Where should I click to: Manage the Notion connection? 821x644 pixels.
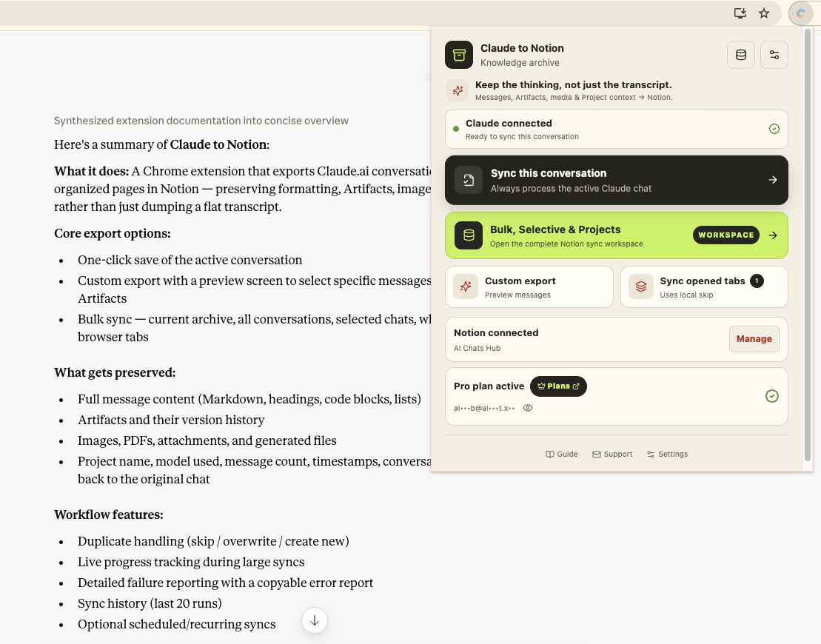(x=754, y=339)
